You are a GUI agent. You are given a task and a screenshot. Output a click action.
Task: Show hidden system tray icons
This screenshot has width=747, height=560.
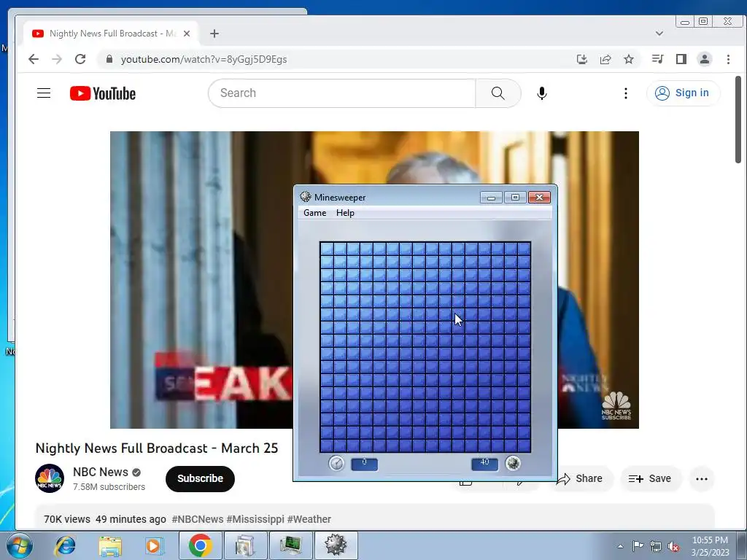(620, 546)
